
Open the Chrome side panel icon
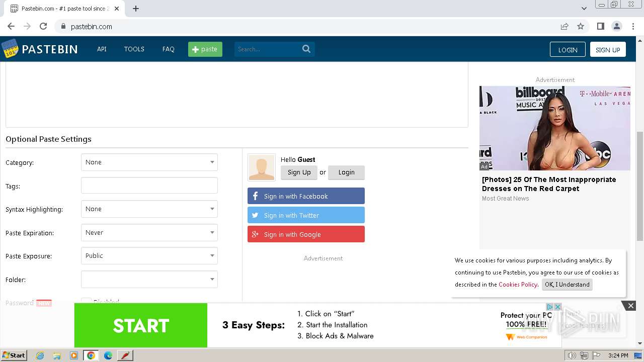600,26
